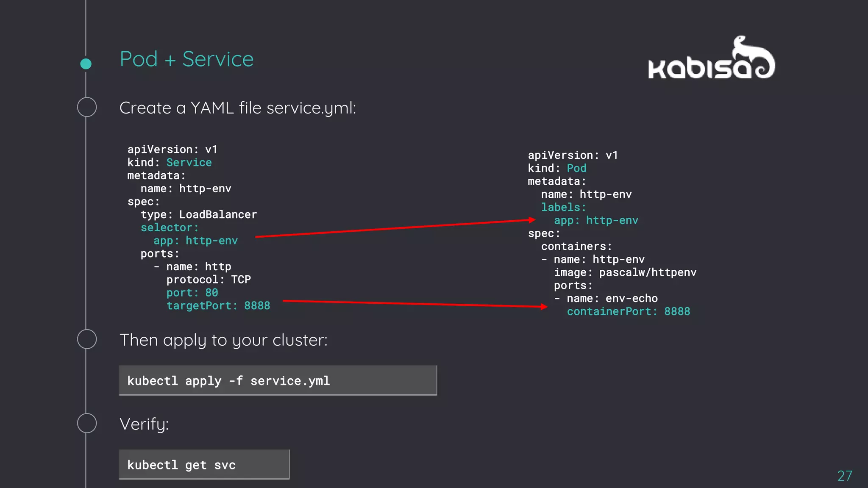This screenshot has height=488, width=868.
Task: Click the 'targetPort: 8888' line
Action: tap(218, 305)
